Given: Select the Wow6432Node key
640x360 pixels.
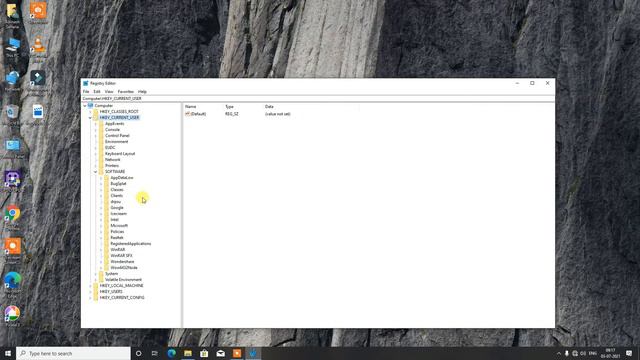Looking at the screenshot, I should 124,268.
